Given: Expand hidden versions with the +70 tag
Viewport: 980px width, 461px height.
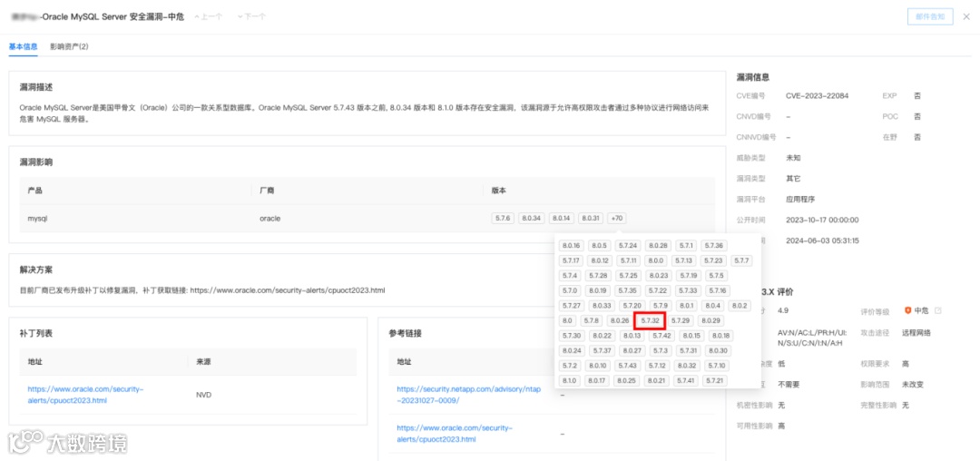Looking at the screenshot, I should click(x=617, y=218).
